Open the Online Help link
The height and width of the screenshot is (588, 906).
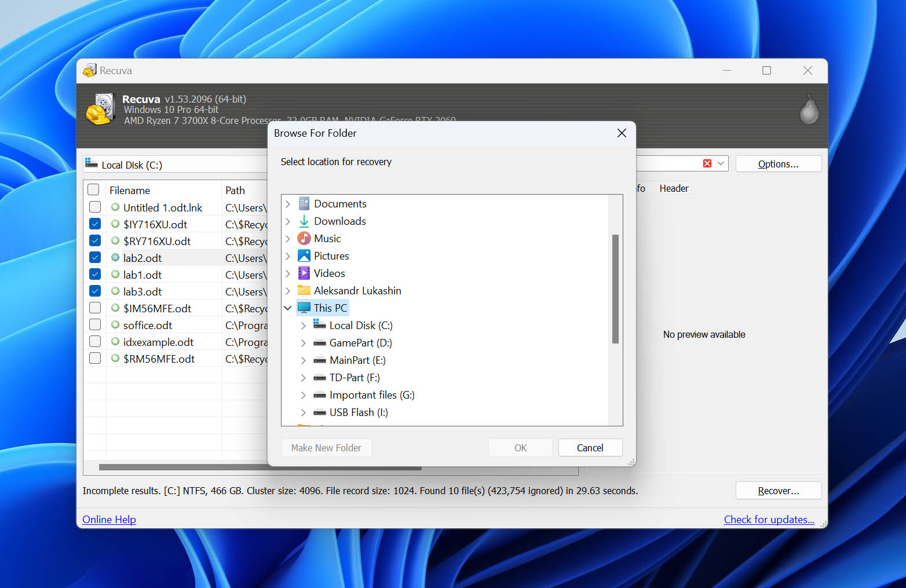pos(109,520)
